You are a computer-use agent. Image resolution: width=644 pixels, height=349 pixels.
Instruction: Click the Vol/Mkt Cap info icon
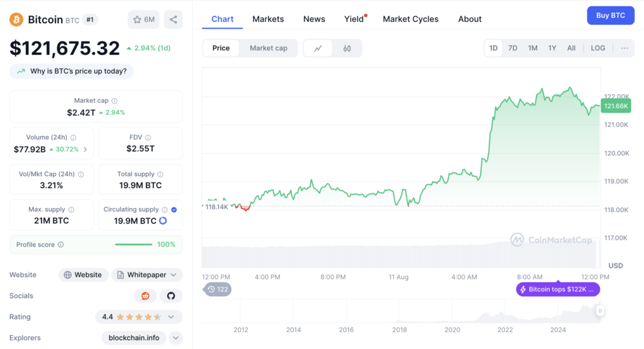[x=81, y=174]
